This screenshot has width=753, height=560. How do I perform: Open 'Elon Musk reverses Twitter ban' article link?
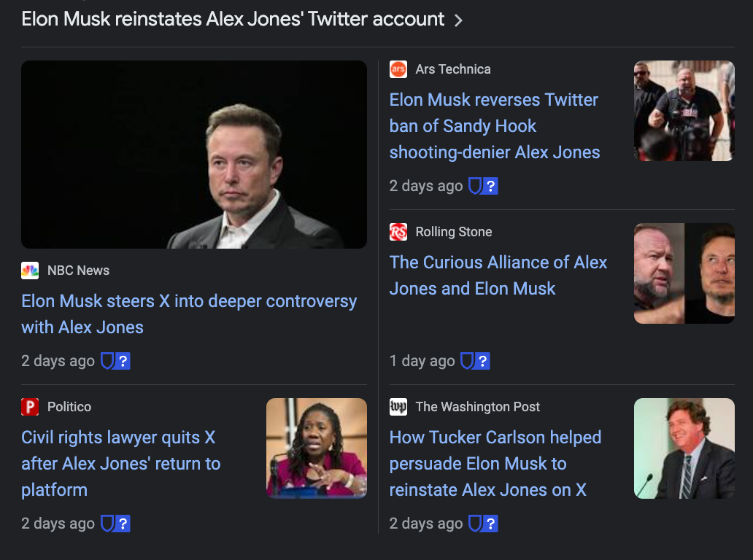[x=495, y=126]
